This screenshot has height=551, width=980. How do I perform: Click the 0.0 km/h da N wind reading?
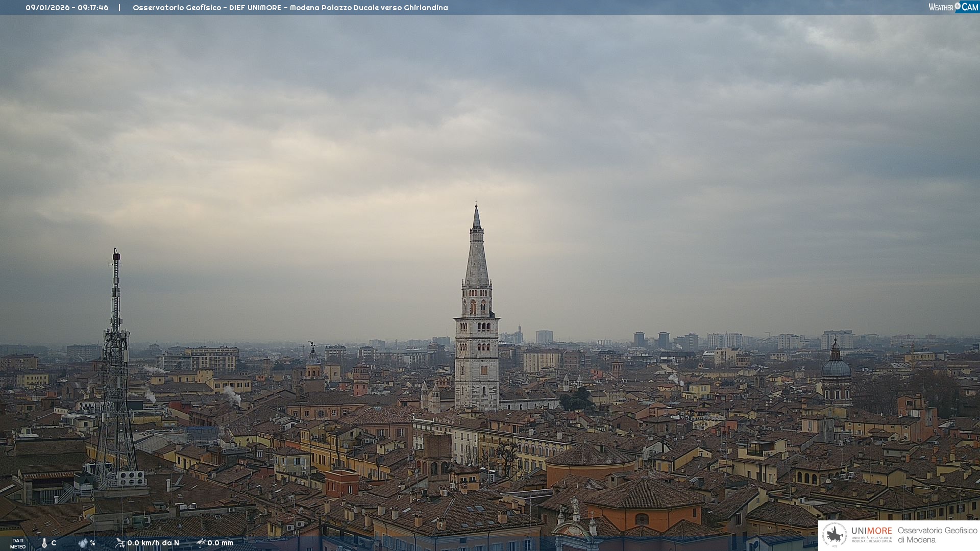click(153, 543)
